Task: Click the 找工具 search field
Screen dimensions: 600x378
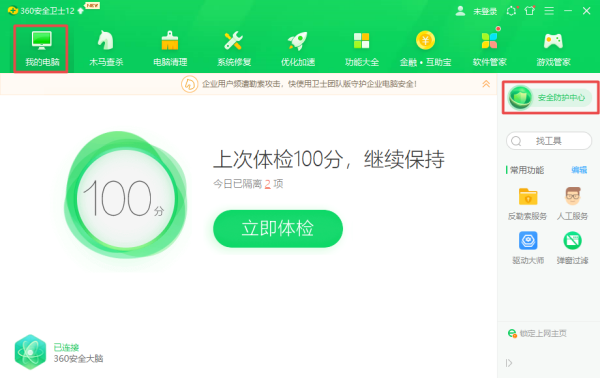Action: (x=549, y=141)
